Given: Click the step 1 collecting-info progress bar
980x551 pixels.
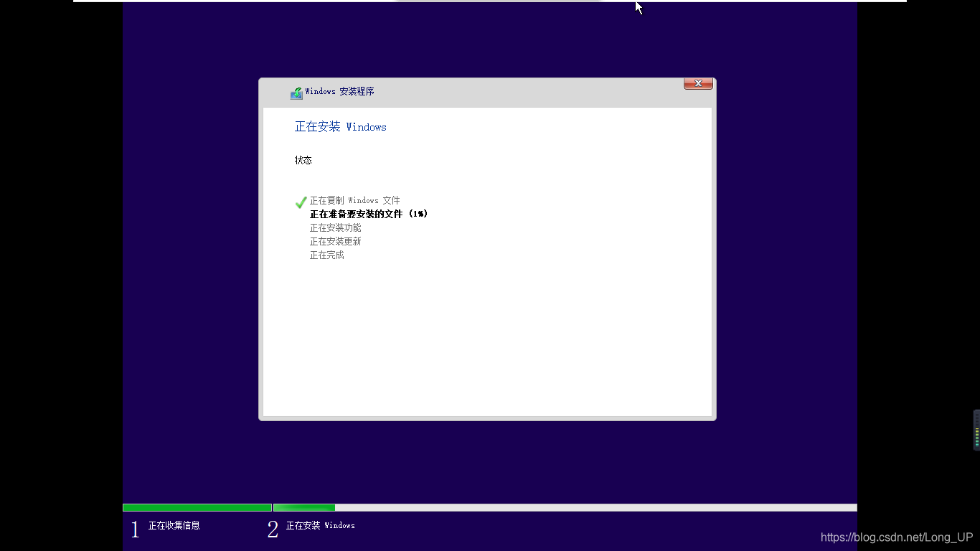Looking at the screenshot, I should (x=197, y=508).
